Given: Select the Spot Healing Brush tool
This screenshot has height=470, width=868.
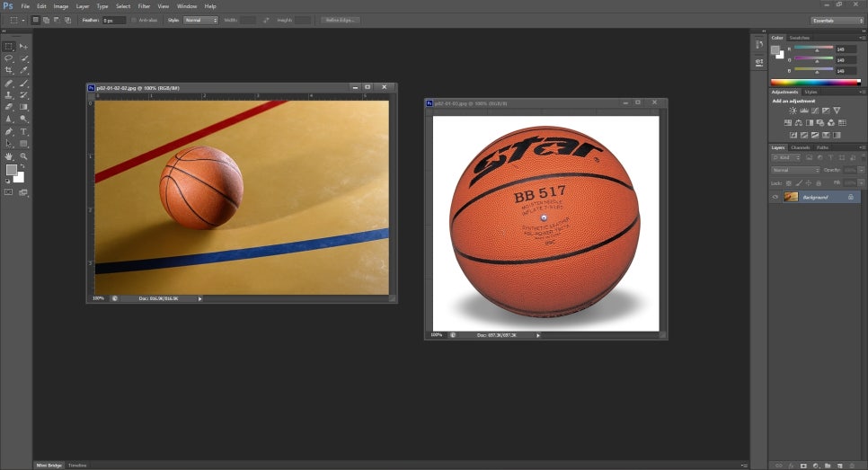Looking at the screenshot, I should [9, 84].
